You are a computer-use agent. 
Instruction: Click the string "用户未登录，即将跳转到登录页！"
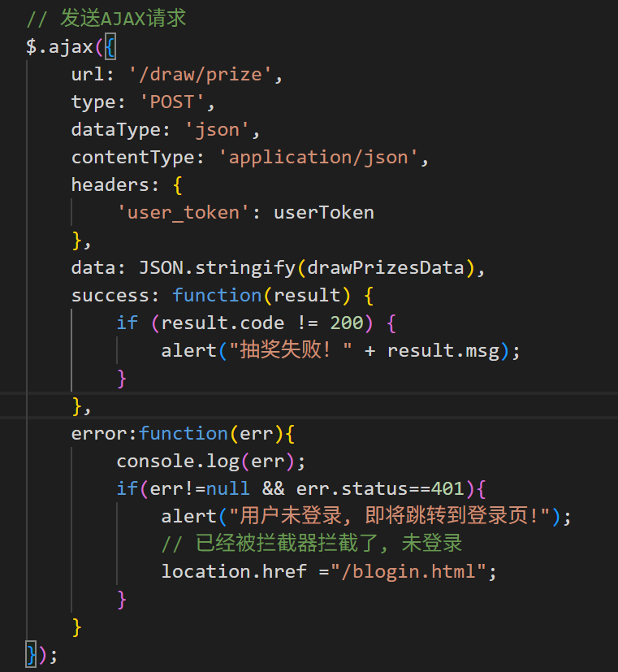pos(390,515)
